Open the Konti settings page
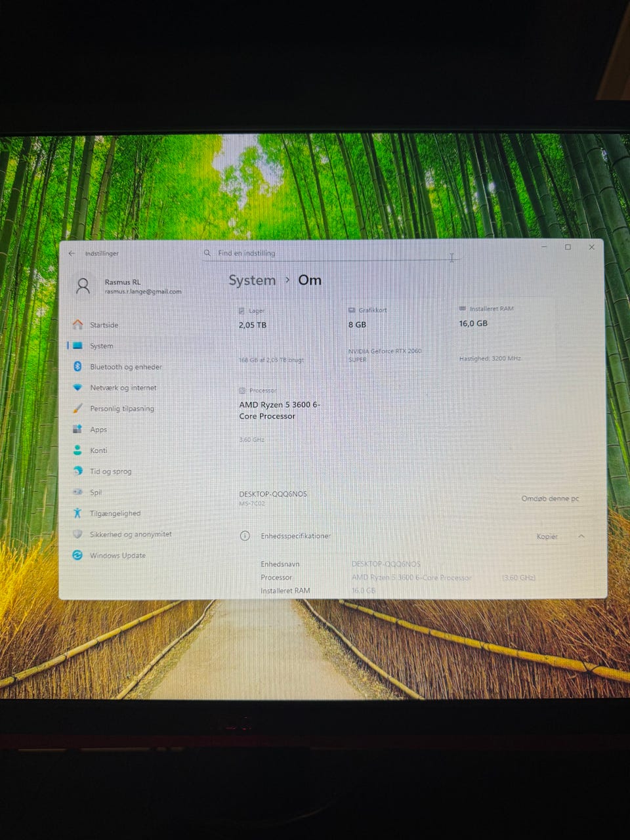This screenshot has width=630, height=840. point(98,450)
